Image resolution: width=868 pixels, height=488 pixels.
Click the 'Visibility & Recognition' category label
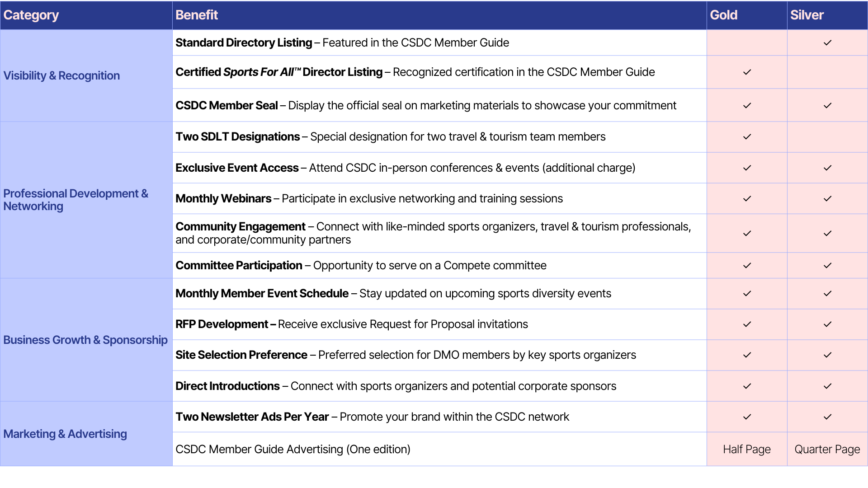(x=61, y=76)
